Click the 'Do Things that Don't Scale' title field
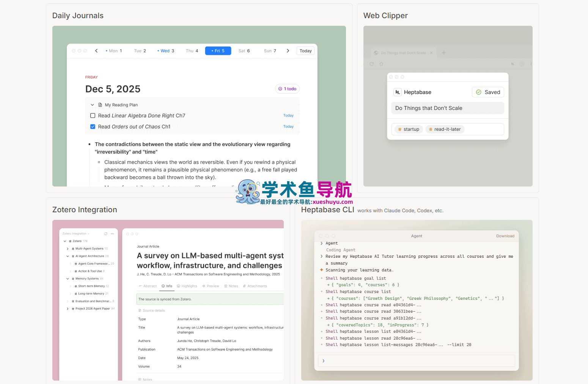Image resolution: width=588 pixels, height=384 pixels. click(x=448, y=108)
